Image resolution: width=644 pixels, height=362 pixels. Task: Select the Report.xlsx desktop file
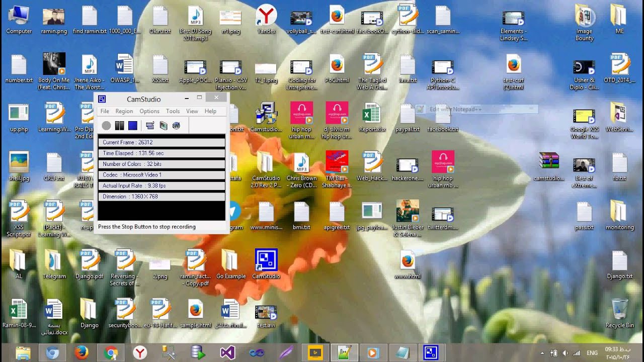[x=372, y=118]
